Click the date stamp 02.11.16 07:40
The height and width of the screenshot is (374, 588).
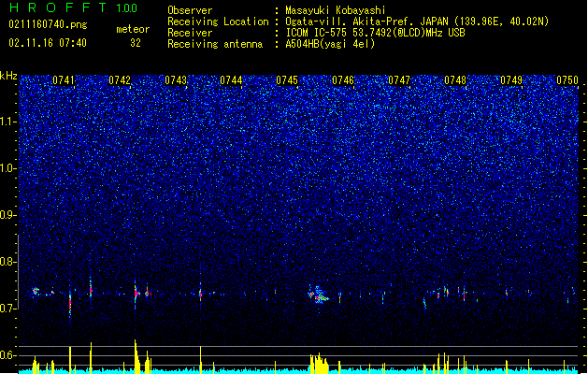48,43
